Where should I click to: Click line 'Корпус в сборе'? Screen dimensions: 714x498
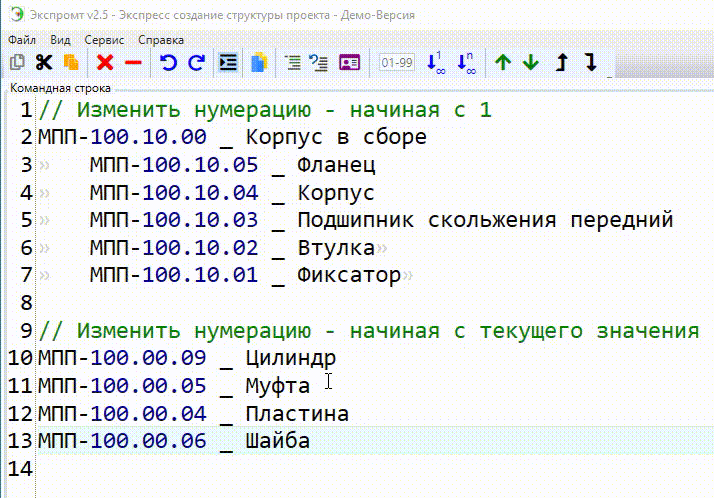233,137
